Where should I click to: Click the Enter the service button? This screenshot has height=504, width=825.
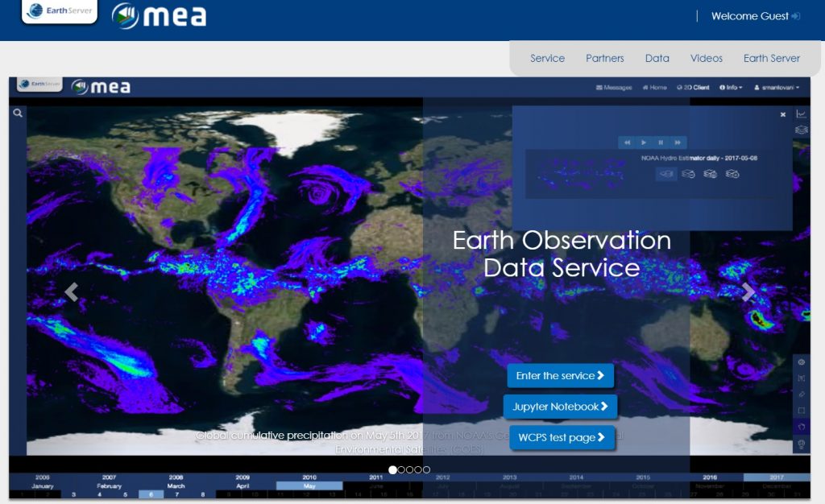[x=560, y=375]
